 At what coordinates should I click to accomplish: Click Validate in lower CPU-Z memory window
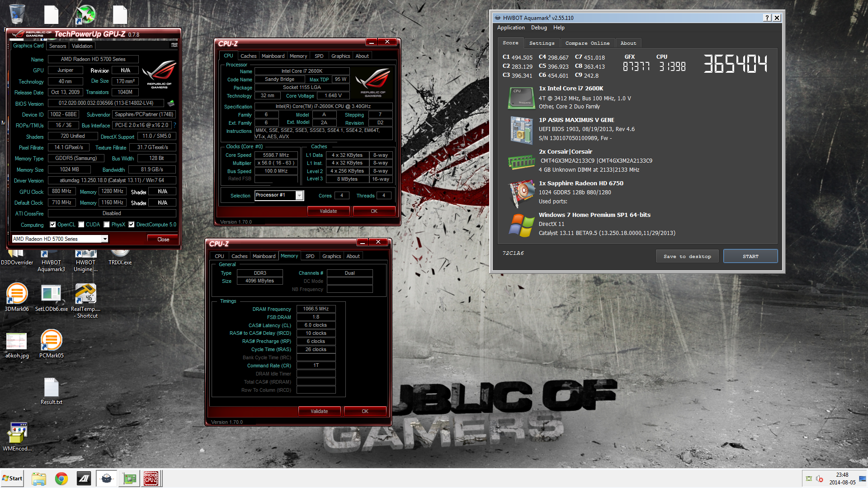[x=319, y=411]
